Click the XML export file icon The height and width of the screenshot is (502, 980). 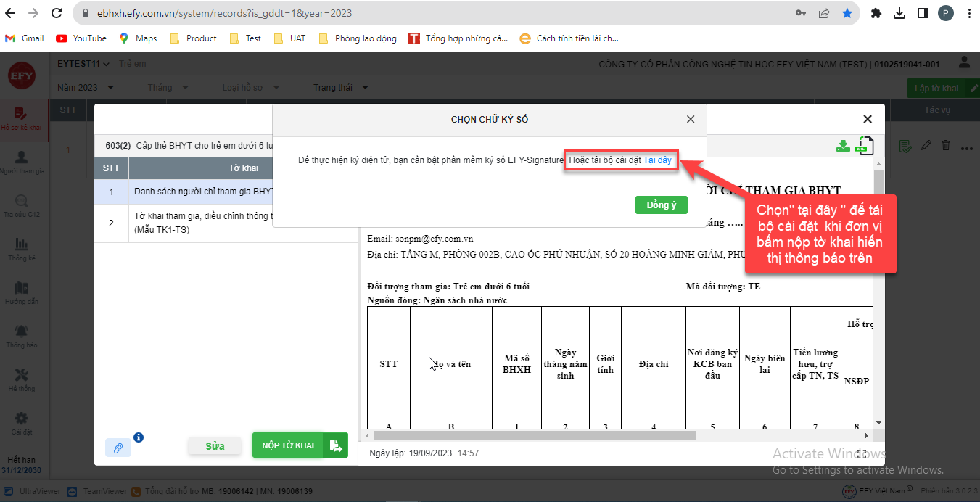click(x=865, y=146)
